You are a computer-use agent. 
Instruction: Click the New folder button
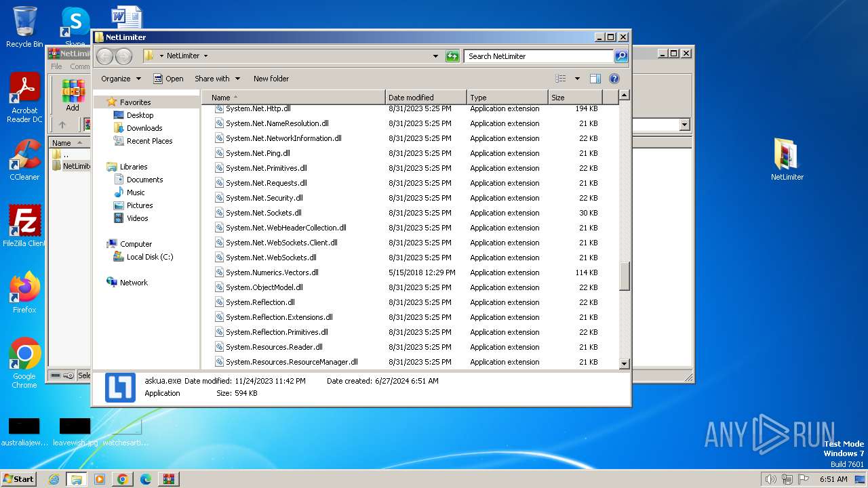click(271, 79)
